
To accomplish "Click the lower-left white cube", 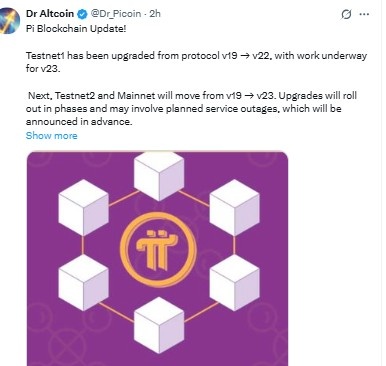I will click(x=83, y=283).
